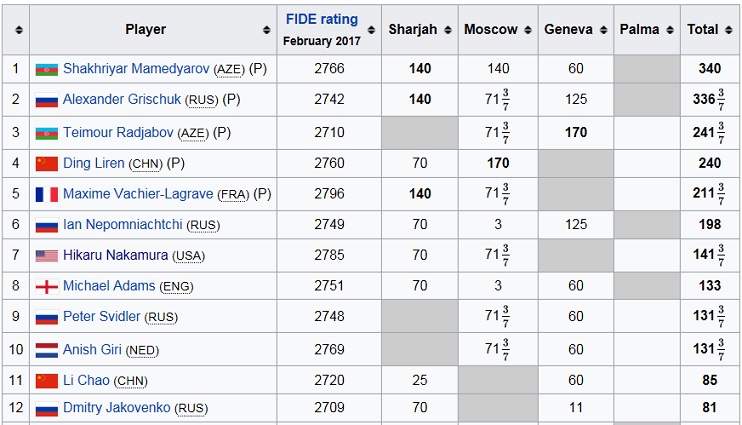Open Teimour Radjabov's player page
Viewport: 742px width, 425px height.
click(x=118, y=132)
